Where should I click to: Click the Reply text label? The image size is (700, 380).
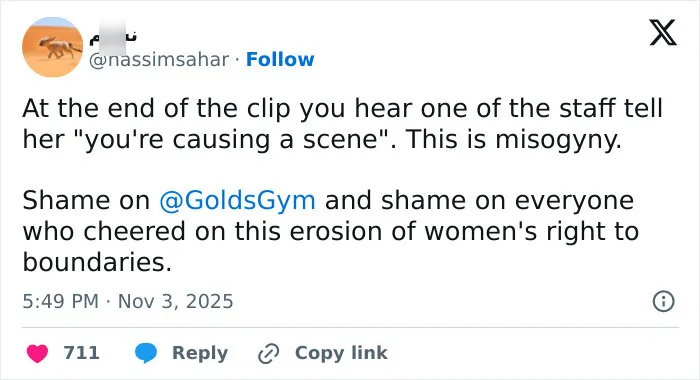pyautogui.click(x=200, y=353)
